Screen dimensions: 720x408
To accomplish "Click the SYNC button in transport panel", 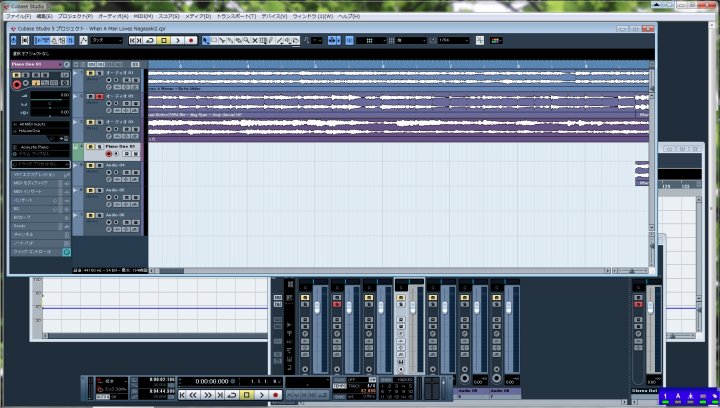I will pyautogui.click(x=339, y=397).
